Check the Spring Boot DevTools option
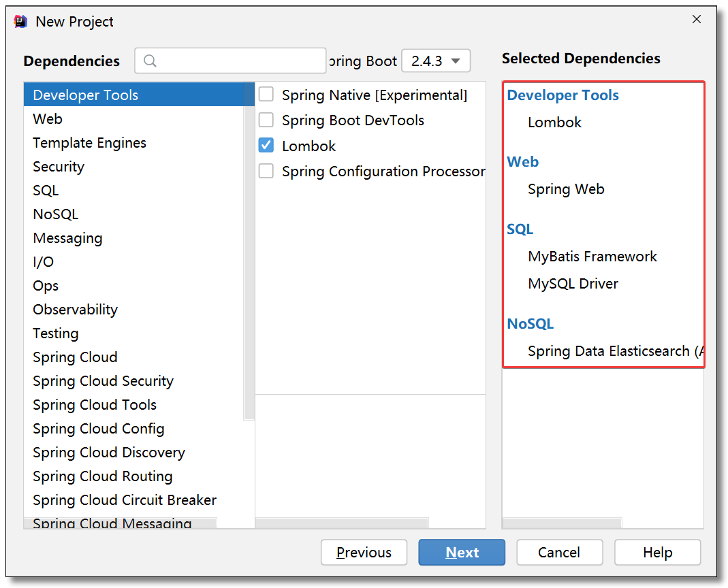Viewport: 728px width, 588px height. point(266,120)
